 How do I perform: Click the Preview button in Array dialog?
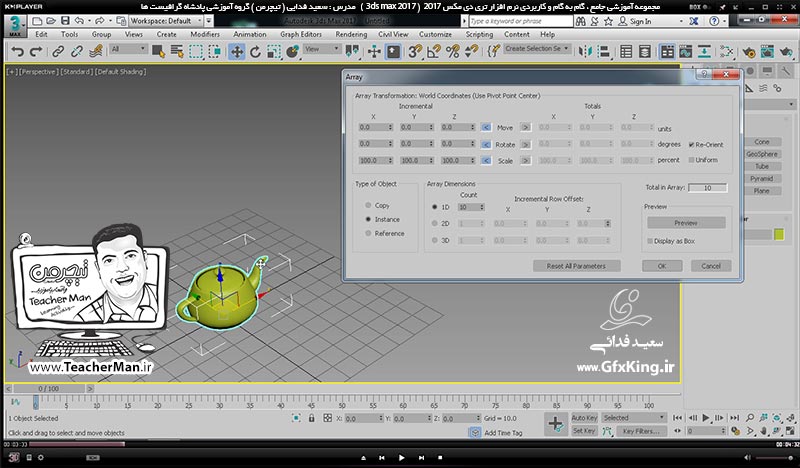[x=686, y=223]
